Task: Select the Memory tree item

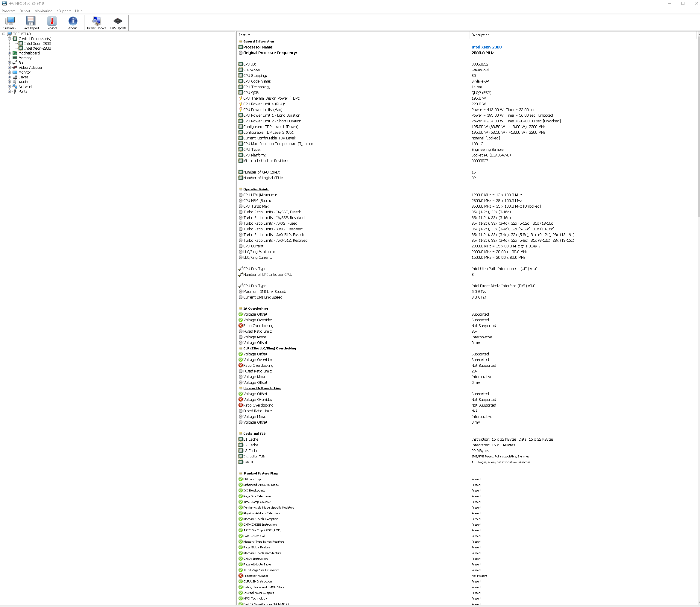Action: click(x=25, y=58)
